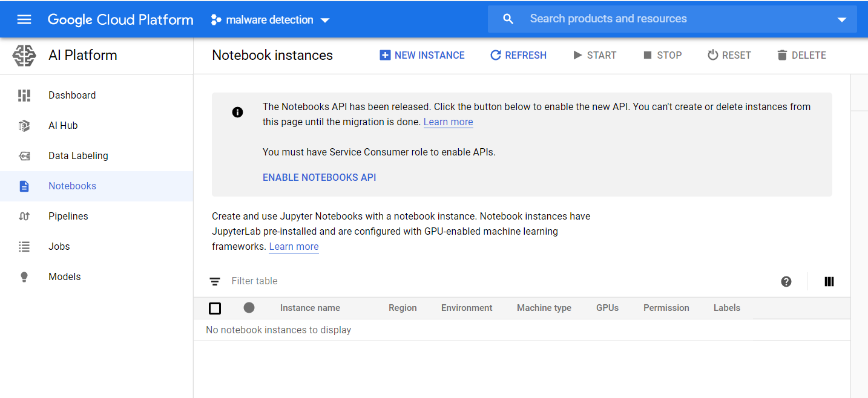This screenshot has width=868, height=398.
Task: Refresh the notebook instances list
Action: tap(518, 55)
